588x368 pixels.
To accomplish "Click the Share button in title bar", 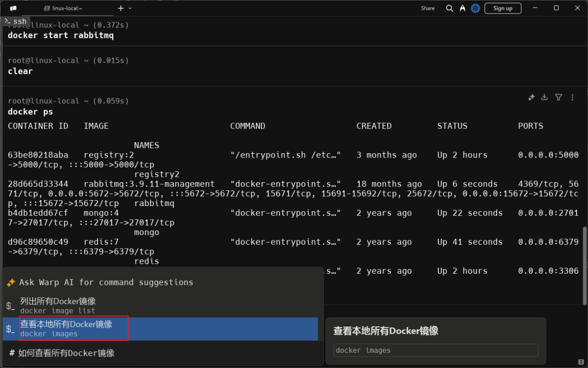I will tap(427, 8).
